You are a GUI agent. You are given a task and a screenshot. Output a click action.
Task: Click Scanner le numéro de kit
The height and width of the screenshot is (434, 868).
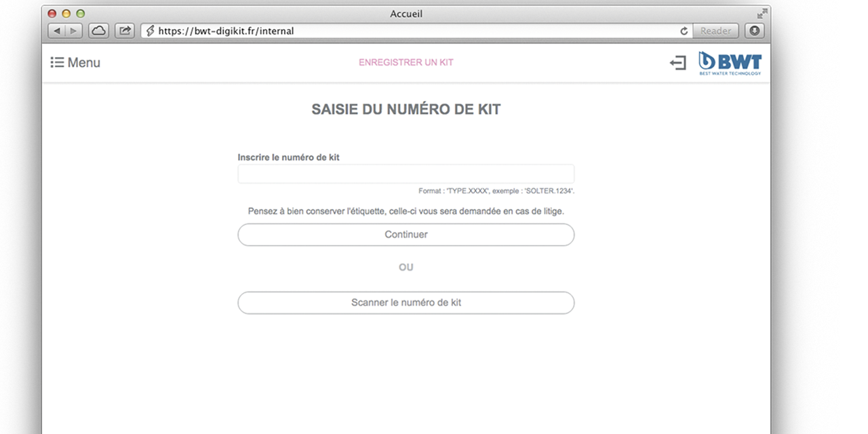pyautogui.click(x=406, y=302)
